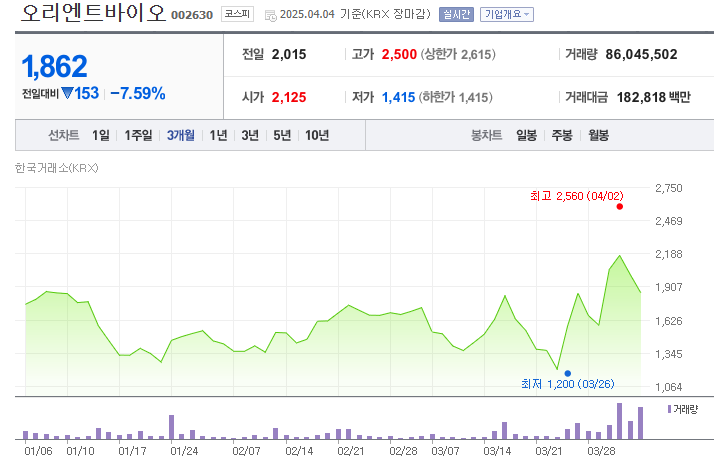
Task: Click the 최고 2,560 (04/02) annotation
Action: (x=576, y=196)
